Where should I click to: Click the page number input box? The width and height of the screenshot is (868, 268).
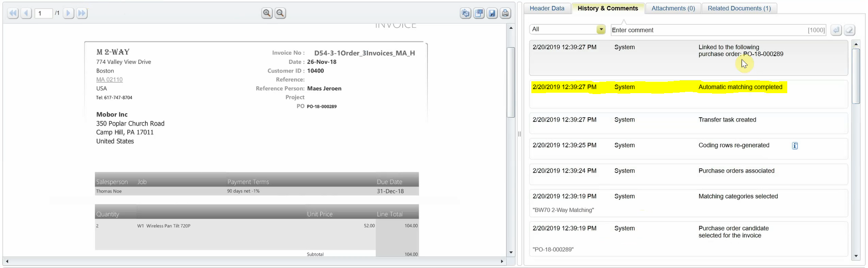pos(43,13)
